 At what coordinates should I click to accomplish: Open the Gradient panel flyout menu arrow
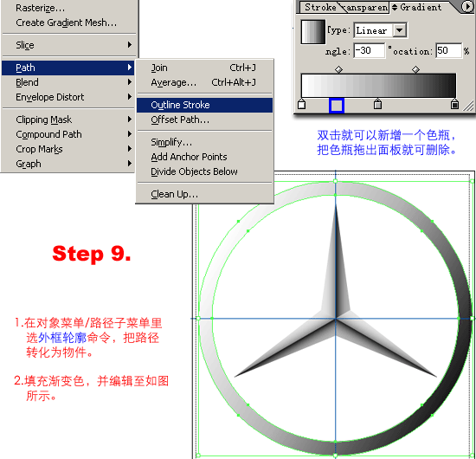pyautogui.click(x=467, y=7)
